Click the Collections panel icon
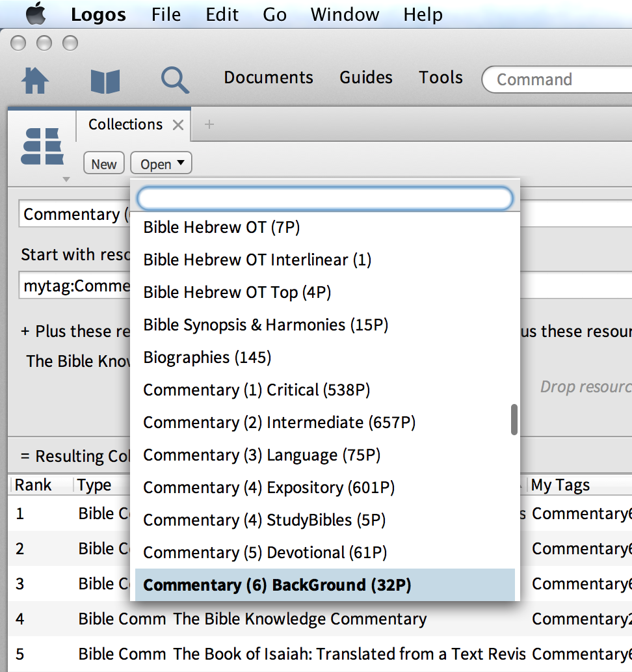 (x=42, y=146)
